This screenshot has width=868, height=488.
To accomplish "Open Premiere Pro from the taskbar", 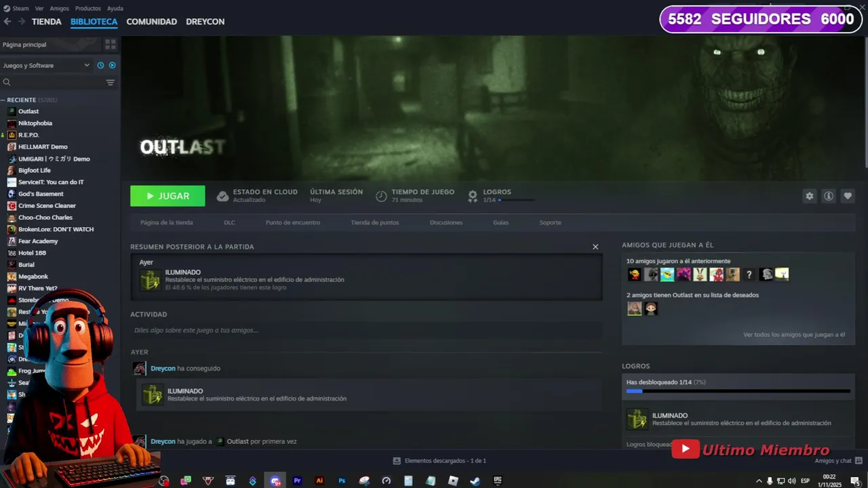I will pos(297,481).
